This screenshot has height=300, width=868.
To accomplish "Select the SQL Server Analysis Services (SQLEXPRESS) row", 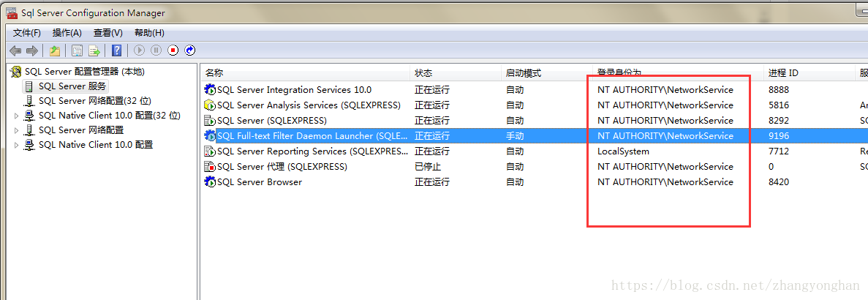I will (309, 105).
